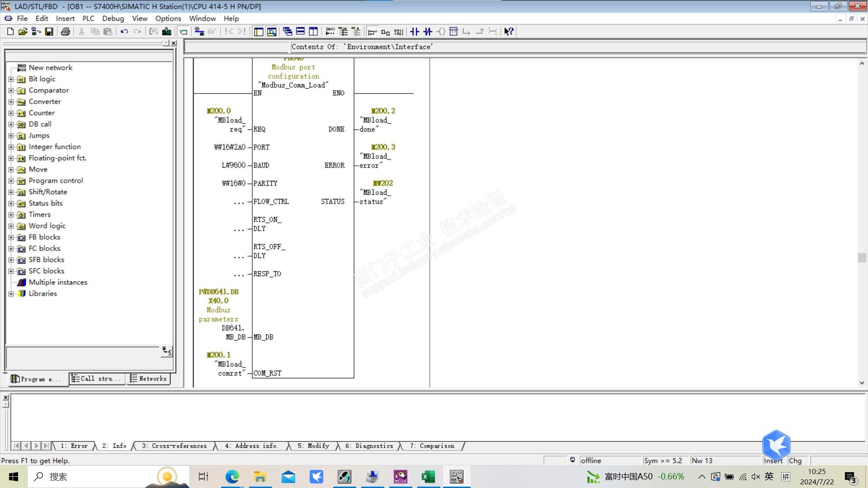Click the Save toolbar icon

click(x=49, y=32)
